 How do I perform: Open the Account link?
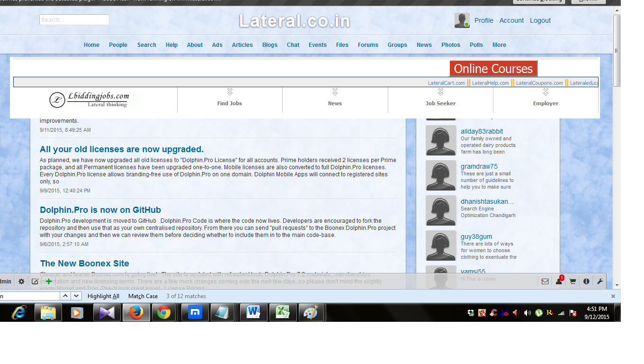511,20
